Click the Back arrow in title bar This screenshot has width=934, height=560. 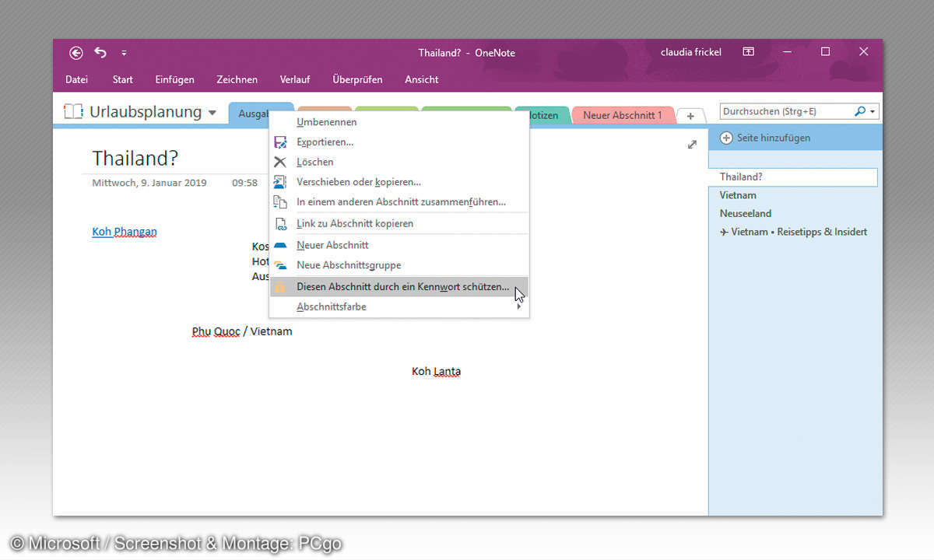75,53
